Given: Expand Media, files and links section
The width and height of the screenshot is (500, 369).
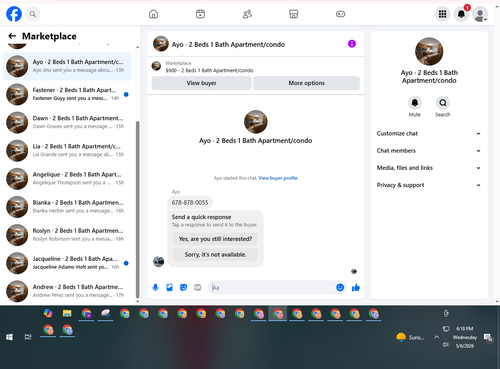Looking at the screenshot, I should coord(429,168).
